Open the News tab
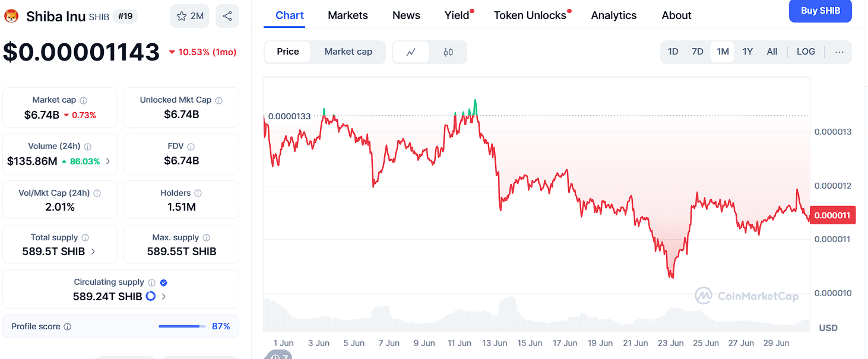 pos(406,15)
